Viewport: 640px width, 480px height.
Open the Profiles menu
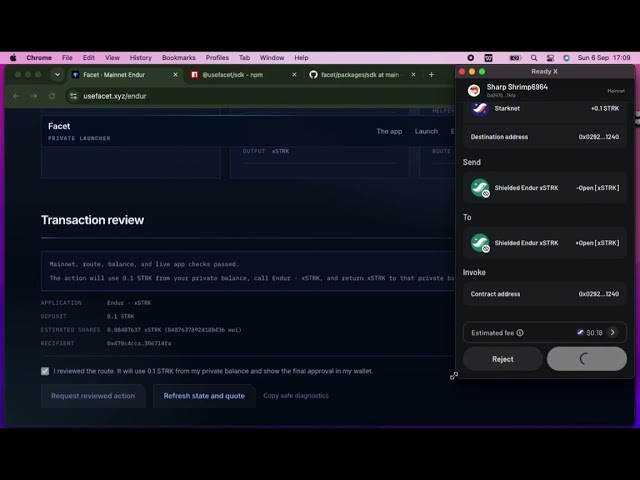[x=217, y=58]
